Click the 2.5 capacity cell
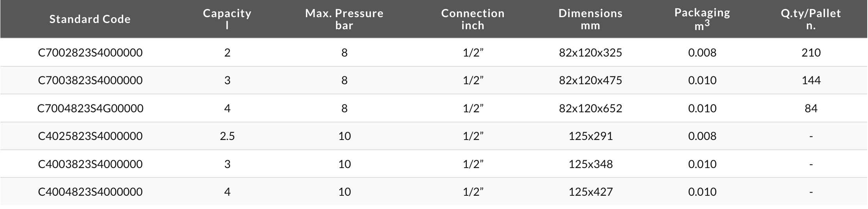This screenshot has width=868, height=209. [227, 136]
